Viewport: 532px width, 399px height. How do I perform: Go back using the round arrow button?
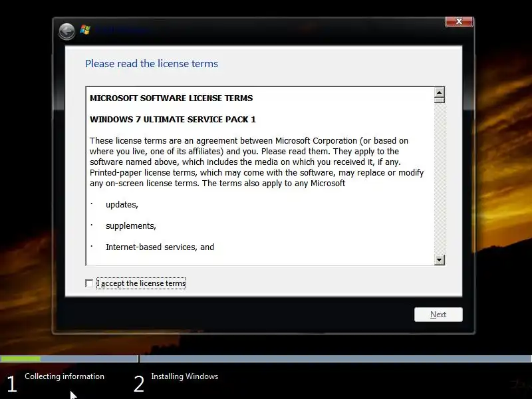[66, 31]
